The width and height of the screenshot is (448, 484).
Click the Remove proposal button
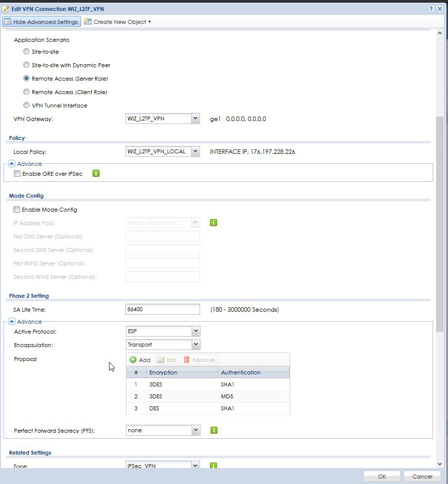click(199, 360)
